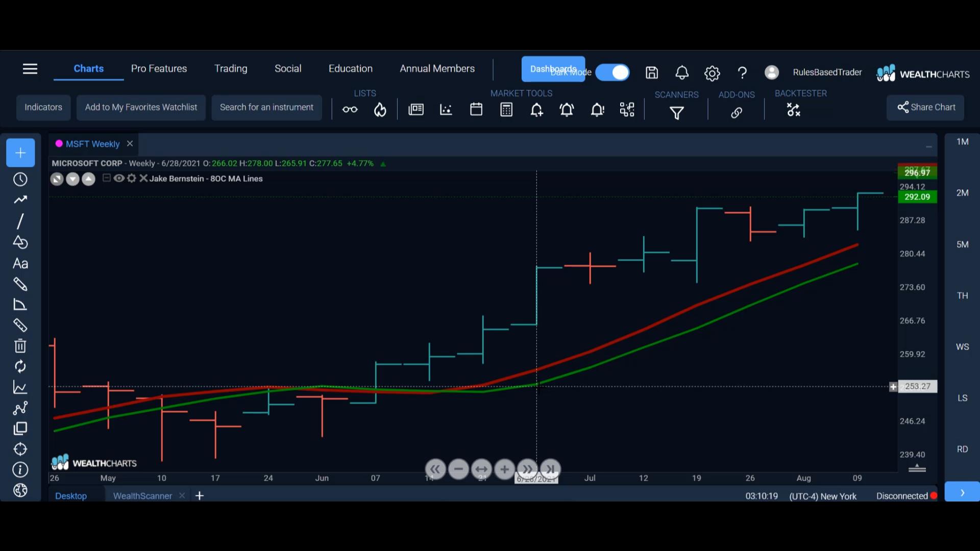Image resolution: width=980 pixels, height=551 pixels.
Task: Select the pencil freehand tool
Action: [20, 284]
